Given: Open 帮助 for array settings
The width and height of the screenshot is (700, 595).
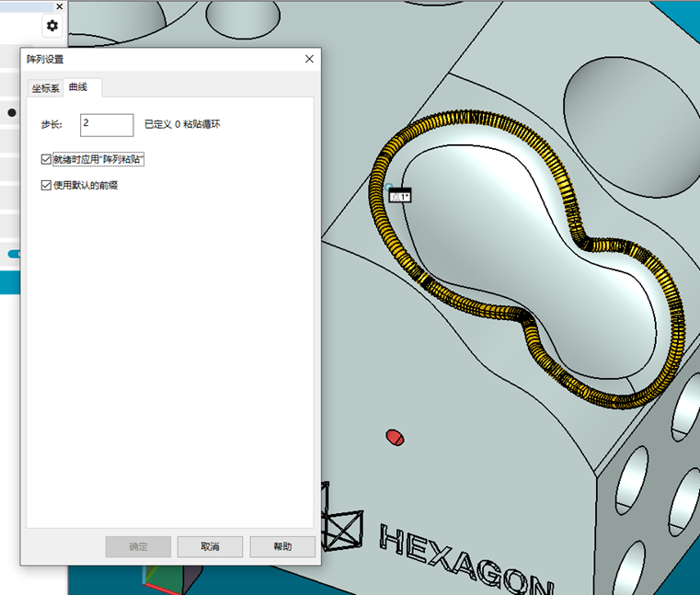Looking at the screenshot, I should pos(282,546).
